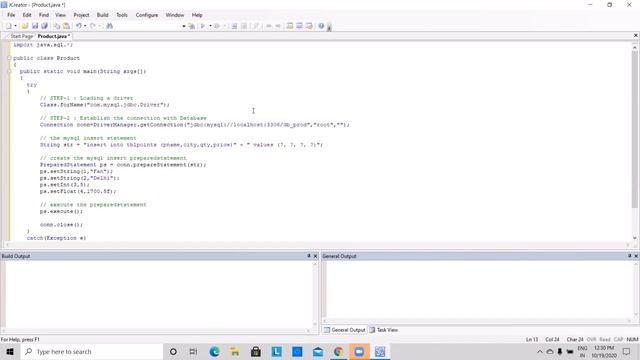Click the editor scroll down arrow

635,238
